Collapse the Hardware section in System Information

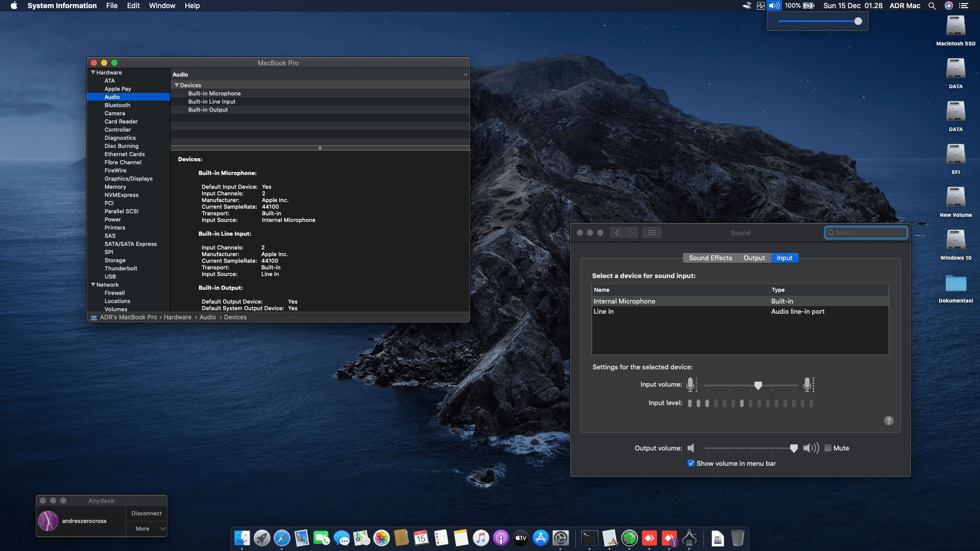pyautogui.click(x=93, y=72)
